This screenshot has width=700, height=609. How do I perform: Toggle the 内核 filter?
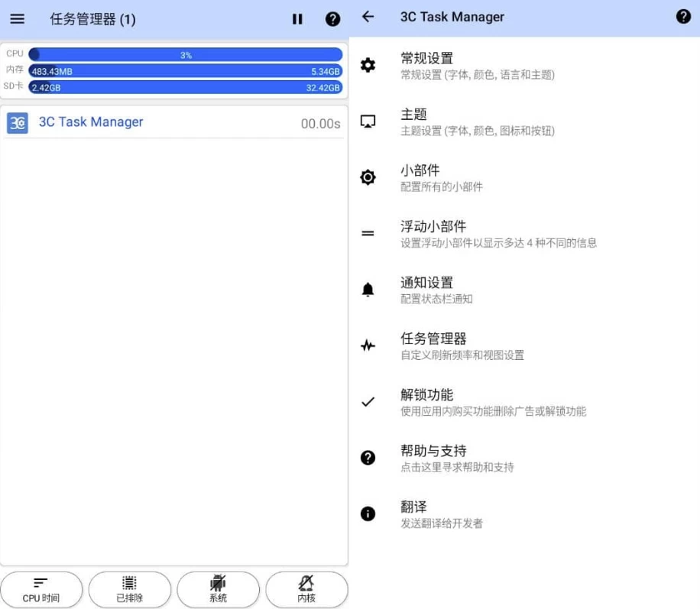[x=306, y=589]
